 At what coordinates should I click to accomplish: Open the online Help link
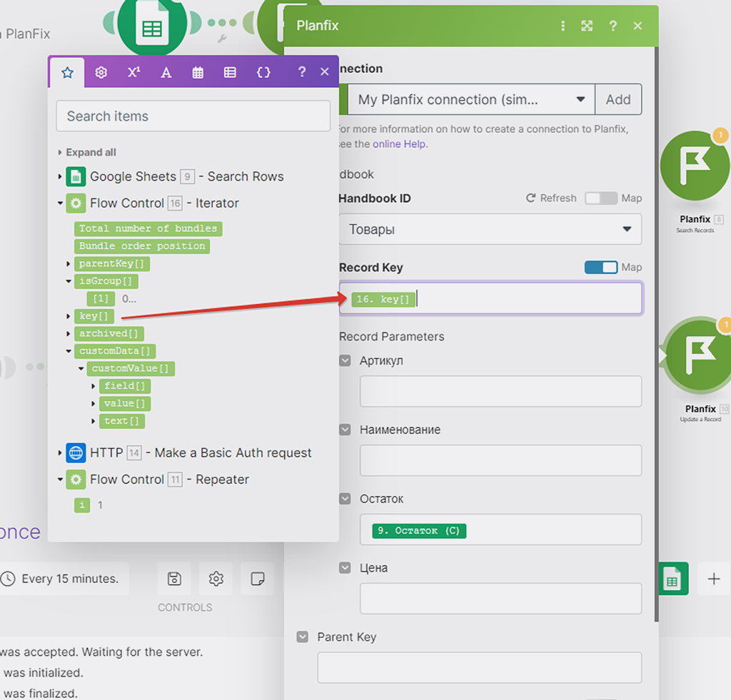tap(399, 144)
